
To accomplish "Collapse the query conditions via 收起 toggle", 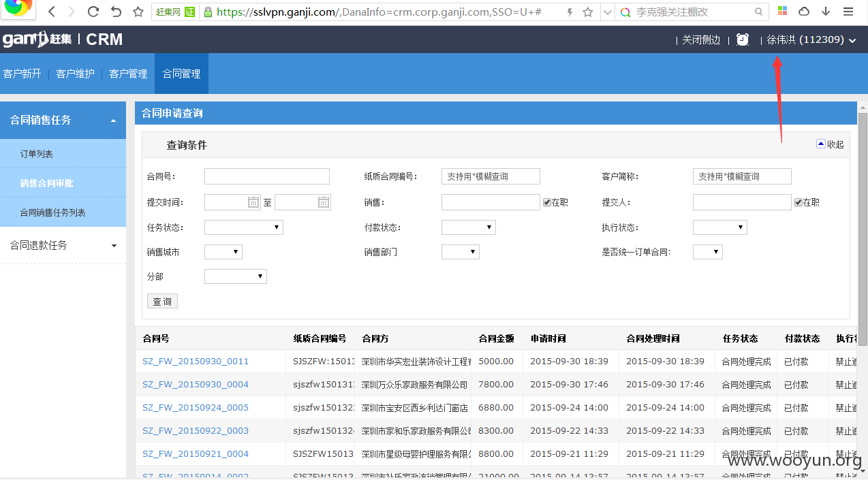I will coord(830,144).
